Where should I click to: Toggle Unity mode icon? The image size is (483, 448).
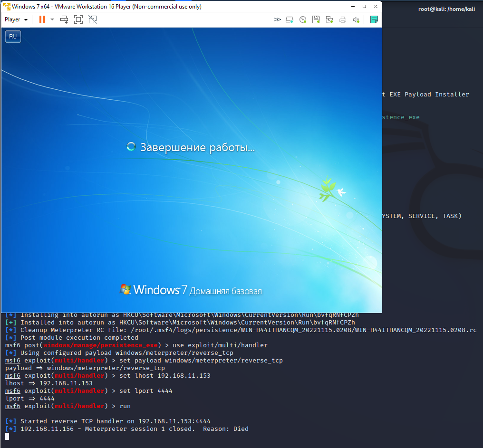point(93,19)
